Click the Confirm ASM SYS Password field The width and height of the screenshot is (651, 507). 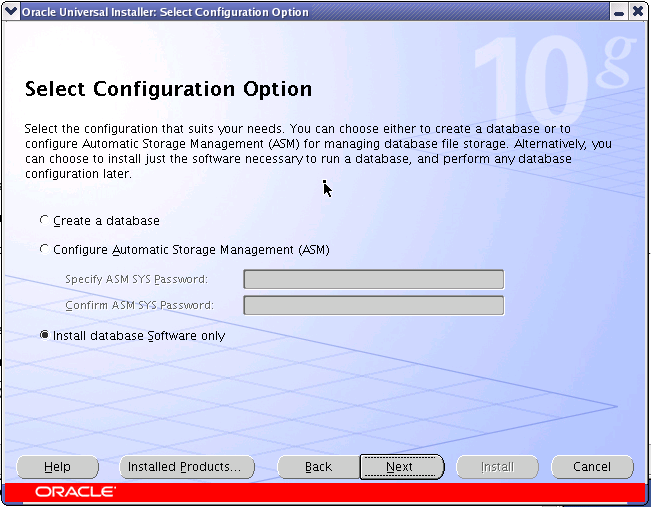tap(374, 305)
